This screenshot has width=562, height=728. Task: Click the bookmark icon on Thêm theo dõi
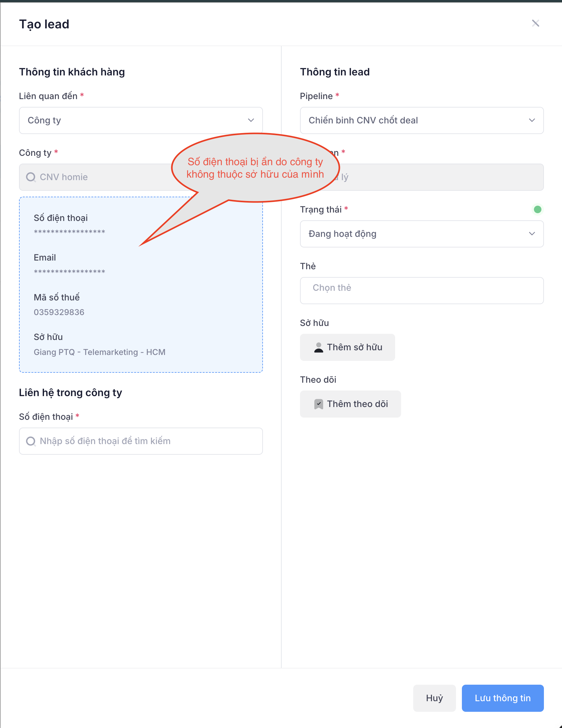pyautogui.click(x=318, y=404)
